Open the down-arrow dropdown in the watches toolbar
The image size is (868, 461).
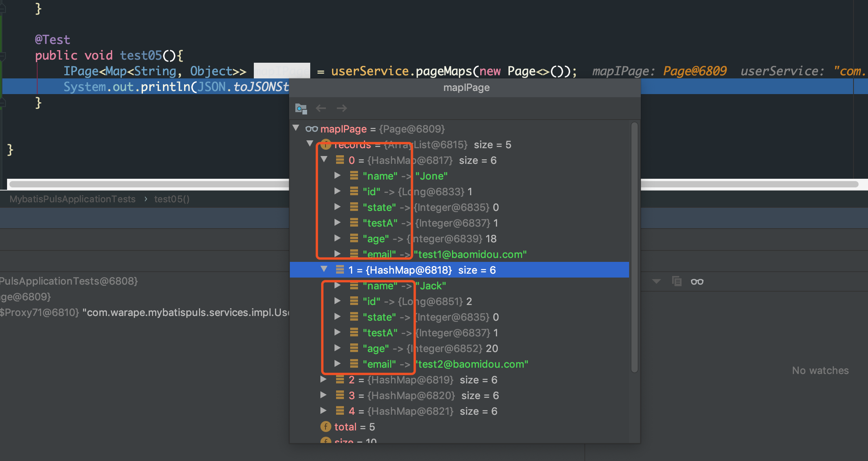[x=656, y=281]
